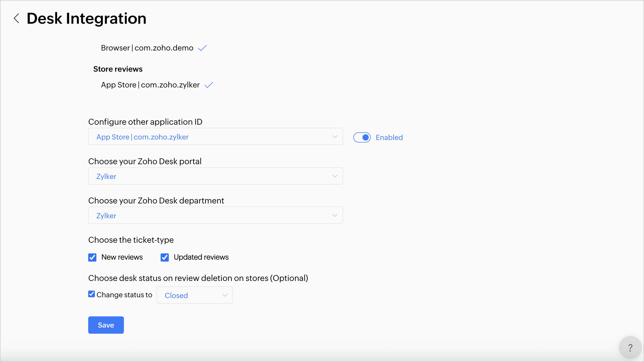Click the Change status to label
Screen dimensions: 644x362
tap(124, 295)
